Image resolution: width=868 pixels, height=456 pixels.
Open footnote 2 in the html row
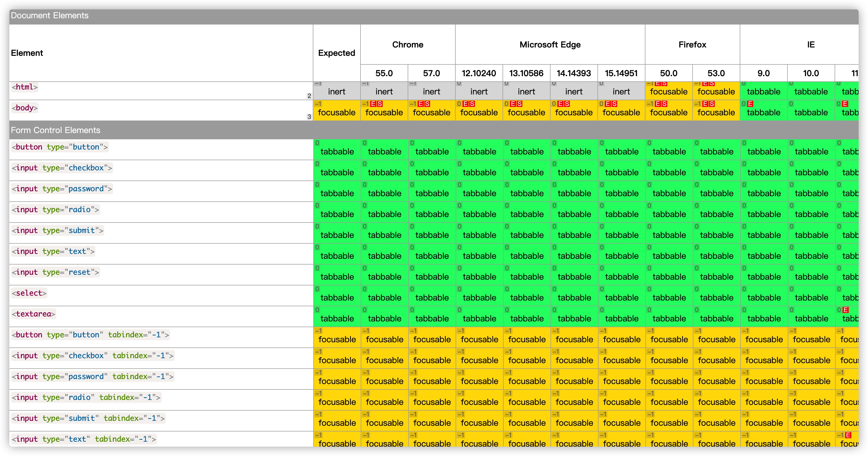pos(309,96)
